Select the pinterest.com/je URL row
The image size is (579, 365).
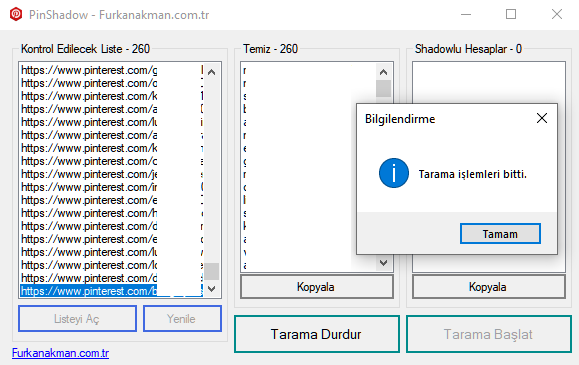[112, 174]
